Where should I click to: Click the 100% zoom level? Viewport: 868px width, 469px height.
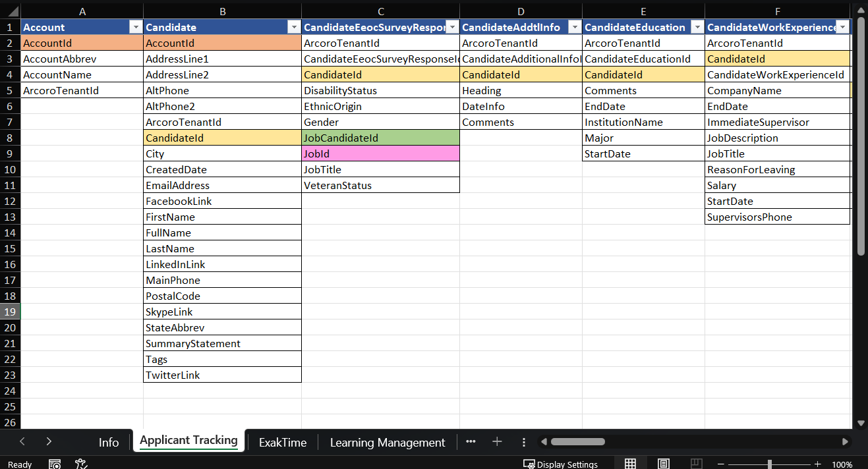pos(842,464)
